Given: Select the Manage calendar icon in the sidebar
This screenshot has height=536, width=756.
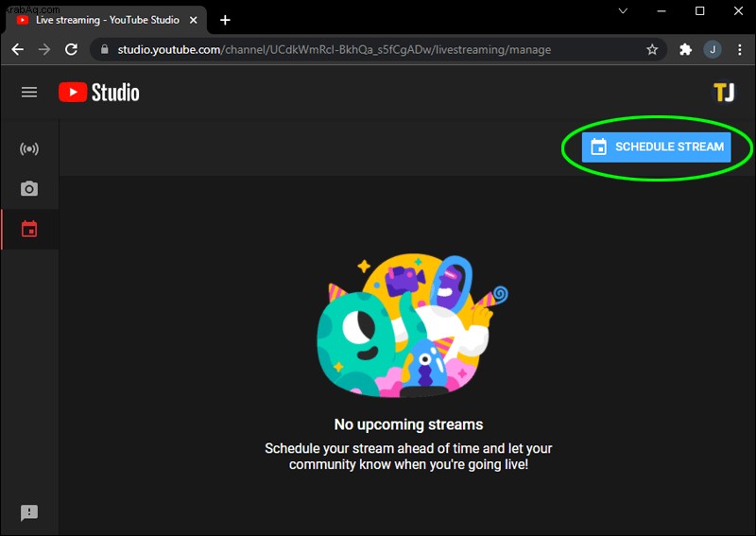Looking at the screenshot, I should tap(29, 229).
